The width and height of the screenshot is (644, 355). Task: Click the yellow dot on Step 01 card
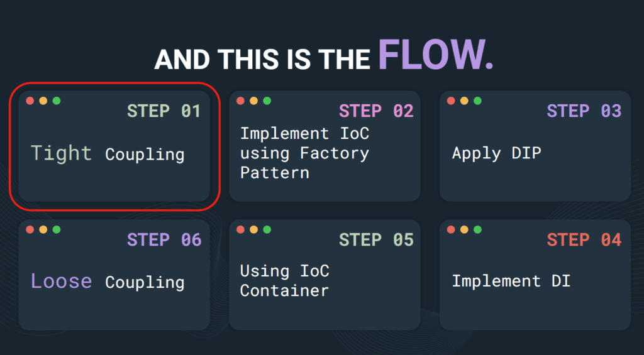[43, 101]
